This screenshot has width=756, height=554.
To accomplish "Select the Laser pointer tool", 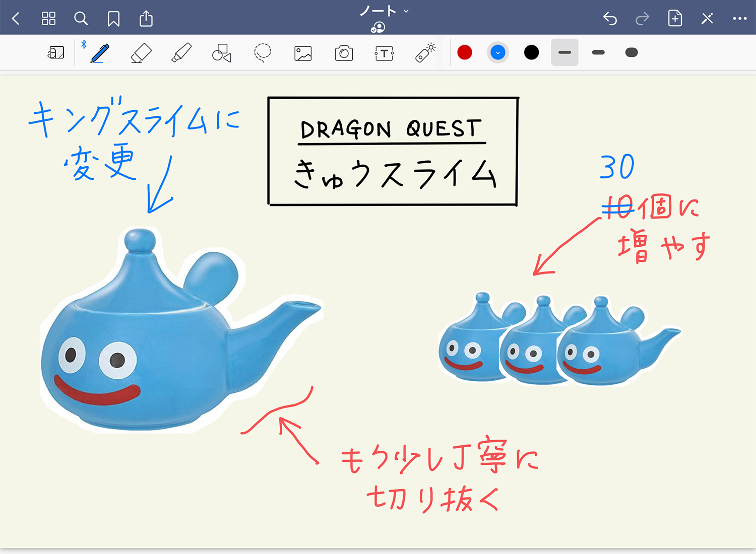I will pos(425,53).
